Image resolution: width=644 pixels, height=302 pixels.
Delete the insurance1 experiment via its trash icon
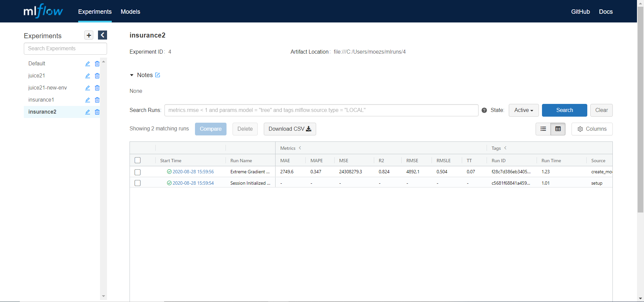pos(97,100)
